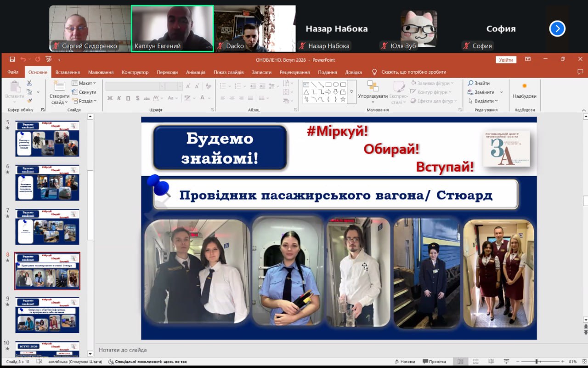Click the Увійти sign-in button

coord(506,60)
